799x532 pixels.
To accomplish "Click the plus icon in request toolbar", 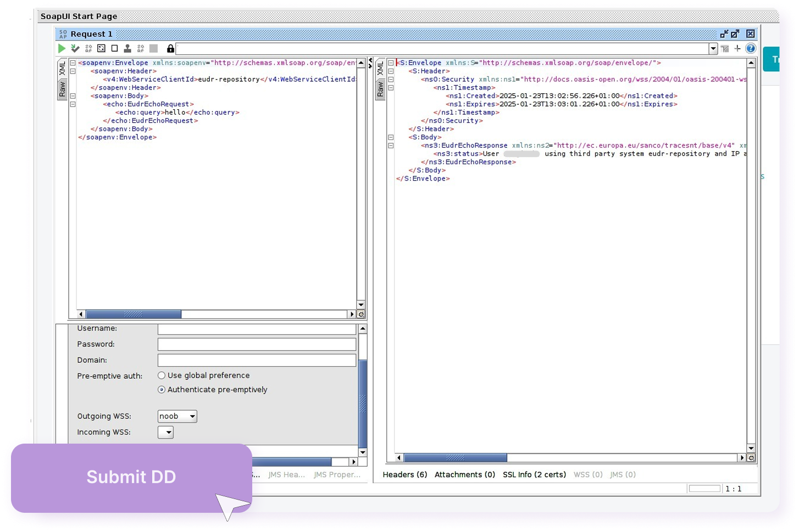I will [x=737, y=48].
